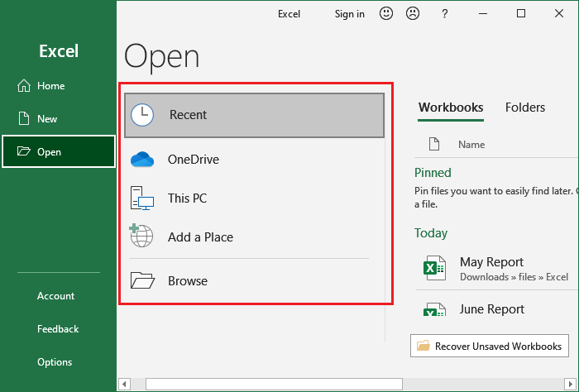
Task: Open the Account page
Action: pyautogui.click(x=55, y=296)
